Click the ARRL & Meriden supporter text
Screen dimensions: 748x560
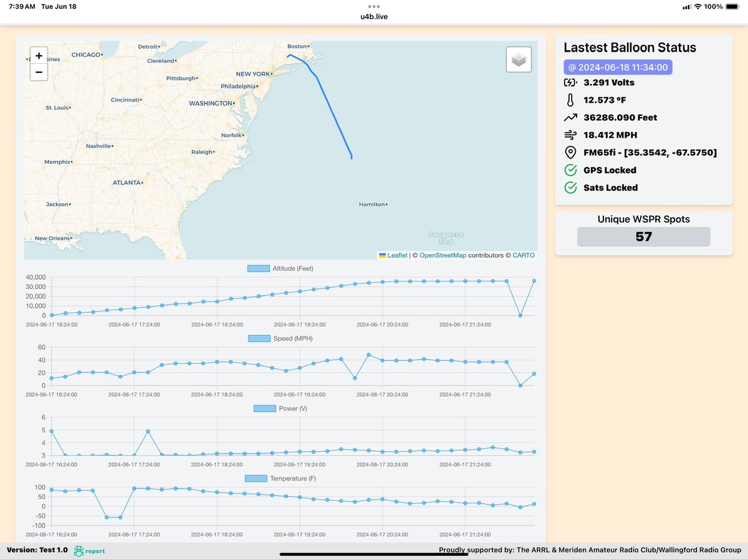(x=590, y=550)
